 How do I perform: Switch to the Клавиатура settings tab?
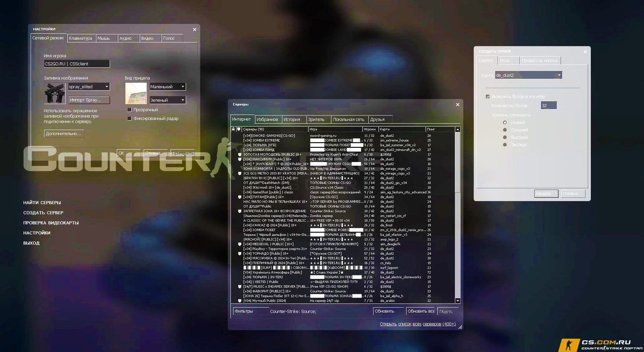pyautogui.click(x=81, y=38)
